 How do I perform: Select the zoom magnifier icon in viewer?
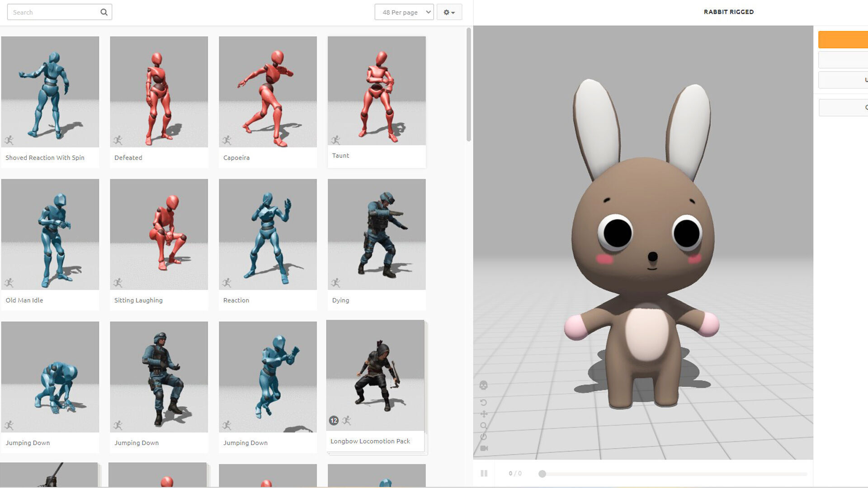[x=484, y=426]
